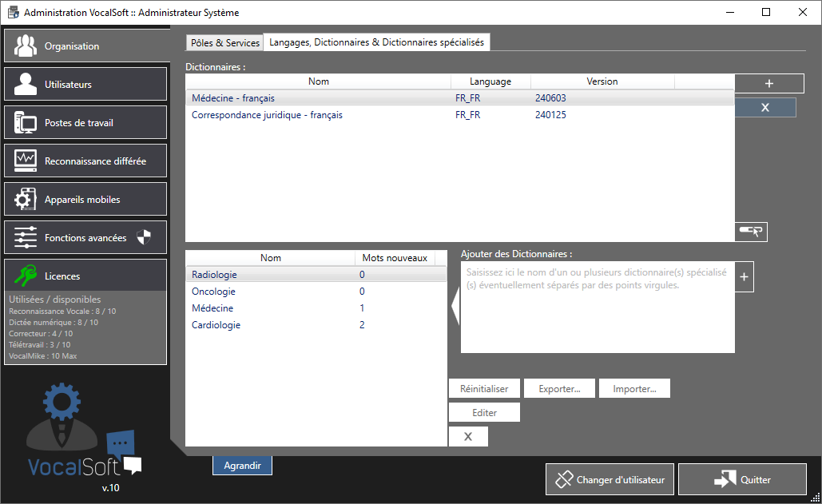Remove dictionary with the X beside the Dictionnaires table
Screen dimensions: 822x504
(765, 107)
